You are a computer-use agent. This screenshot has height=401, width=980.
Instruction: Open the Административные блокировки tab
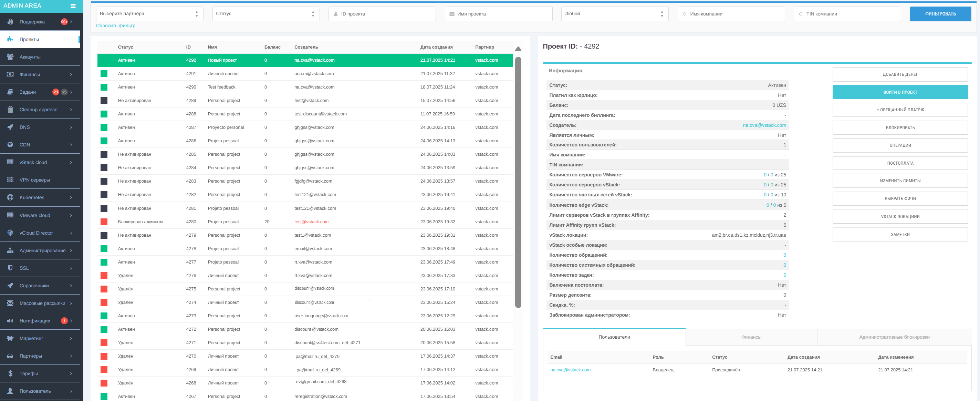pos(894,337)
